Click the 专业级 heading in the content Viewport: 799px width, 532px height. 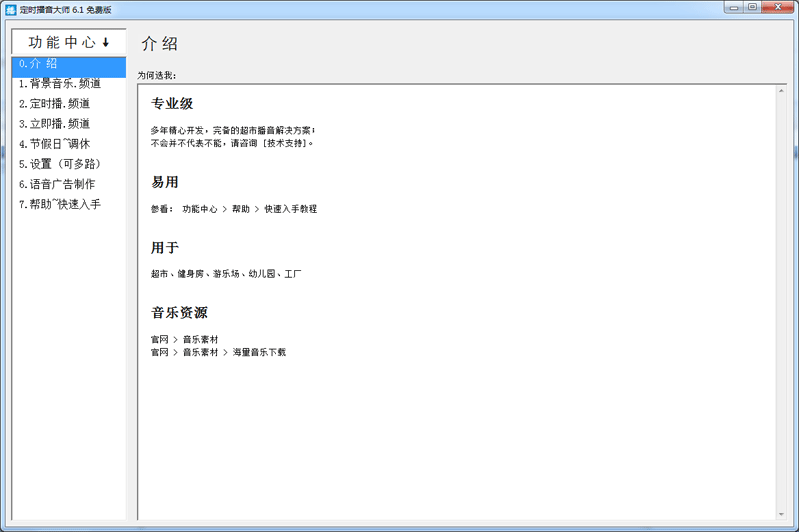(172, 104)
